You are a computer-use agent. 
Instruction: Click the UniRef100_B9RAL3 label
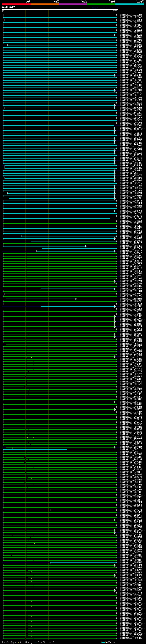coord(131,246)
